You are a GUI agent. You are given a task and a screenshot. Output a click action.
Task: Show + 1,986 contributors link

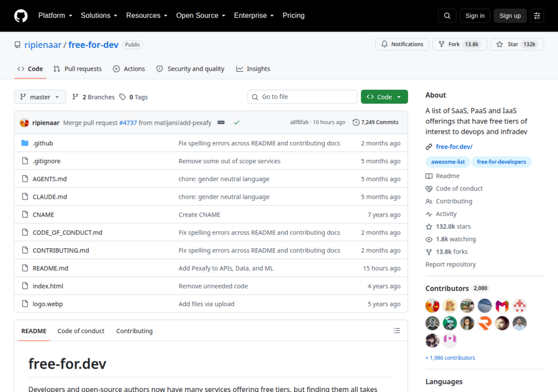tap(450, 358)
